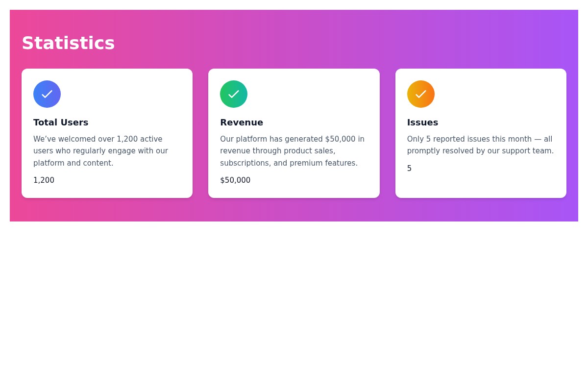Click the Total Users heading
Screen dimensions: 588x392
pyautogui.click(x=61, y=122)
